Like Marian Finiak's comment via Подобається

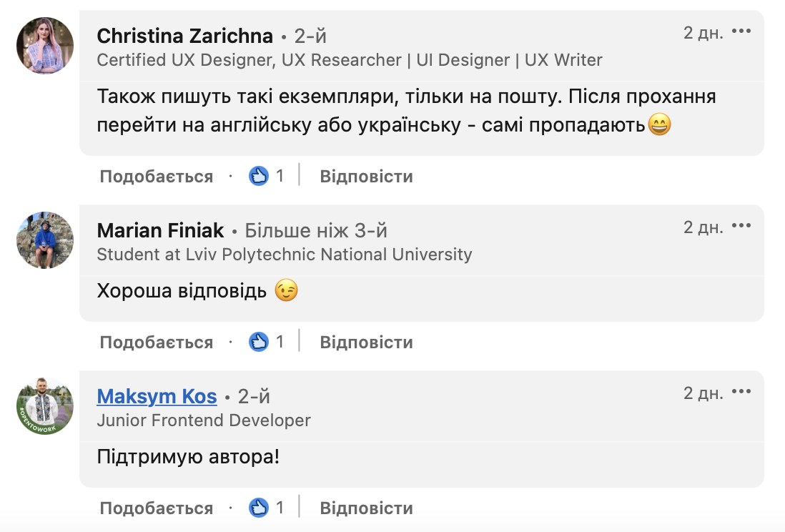pyautogui.click(x=156, y=342)
